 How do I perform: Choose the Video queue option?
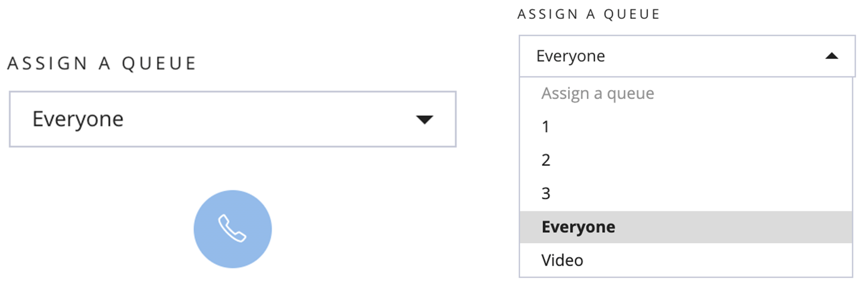(686, 260)
